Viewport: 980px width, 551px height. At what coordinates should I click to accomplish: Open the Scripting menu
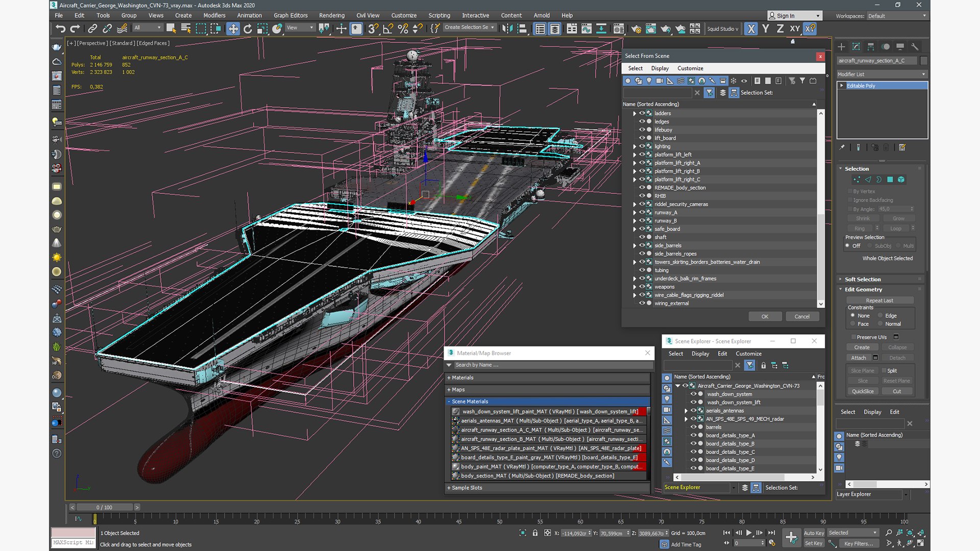point(439,15)
